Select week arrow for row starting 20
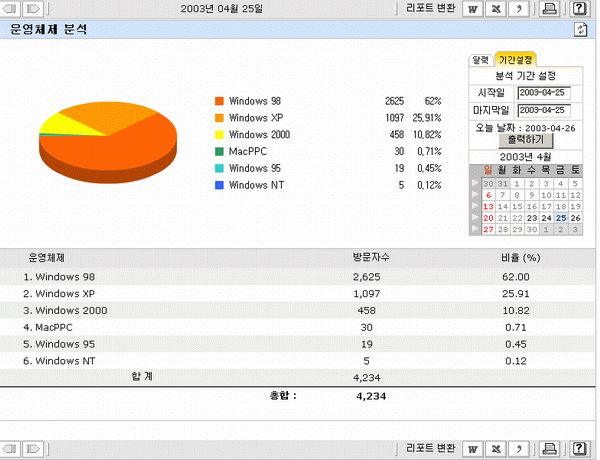600x460 pixels. [475, 218]
